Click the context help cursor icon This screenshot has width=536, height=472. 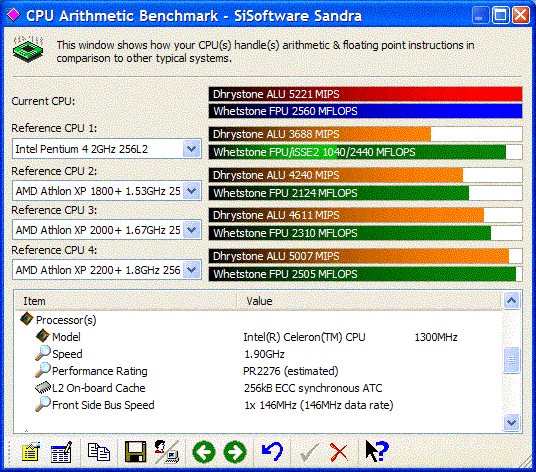tap(377, 451)
